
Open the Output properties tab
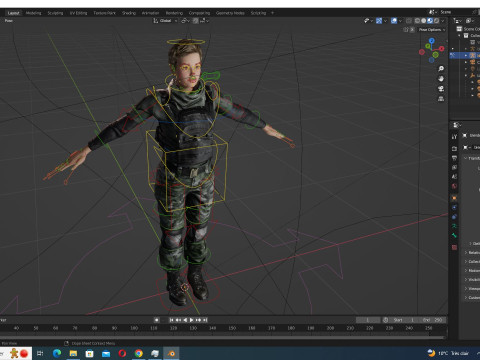pos(454,158)
